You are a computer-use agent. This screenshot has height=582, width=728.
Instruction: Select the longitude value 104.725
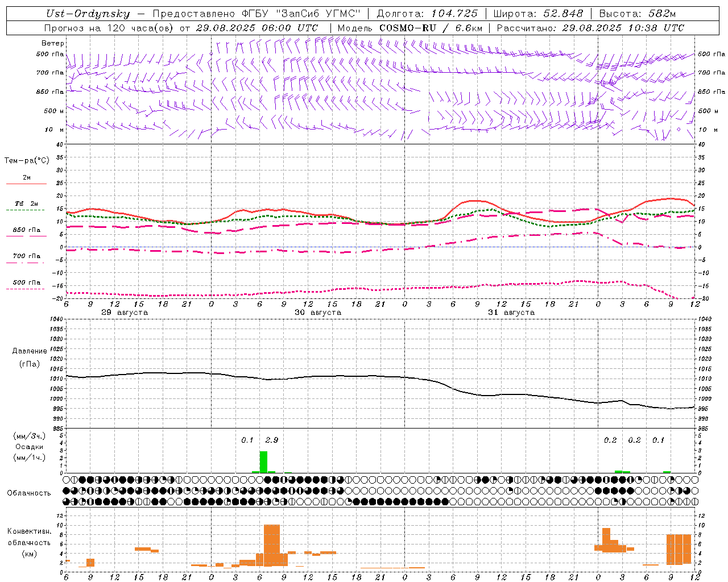coord(454,14)
